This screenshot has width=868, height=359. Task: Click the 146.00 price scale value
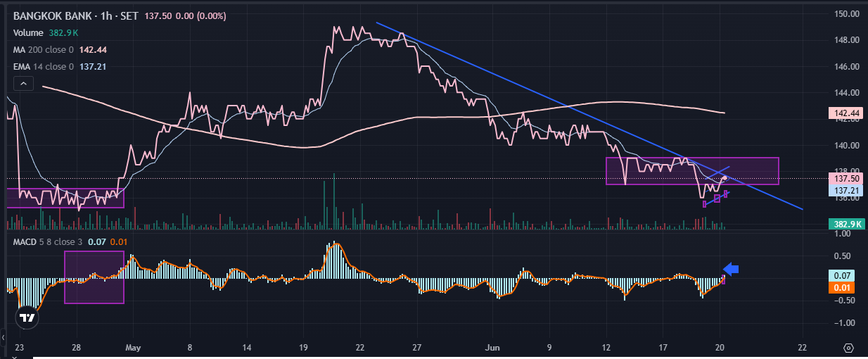tap(846, 67)
